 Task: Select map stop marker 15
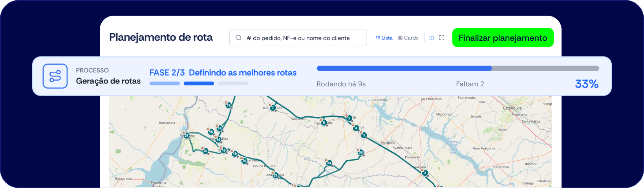pyautogui.click(x=218, y=139)
